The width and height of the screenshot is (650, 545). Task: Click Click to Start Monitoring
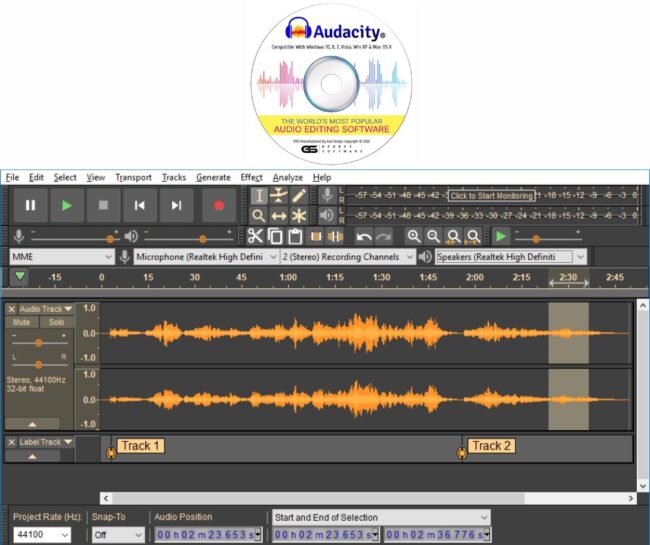(x=492, y=196)
